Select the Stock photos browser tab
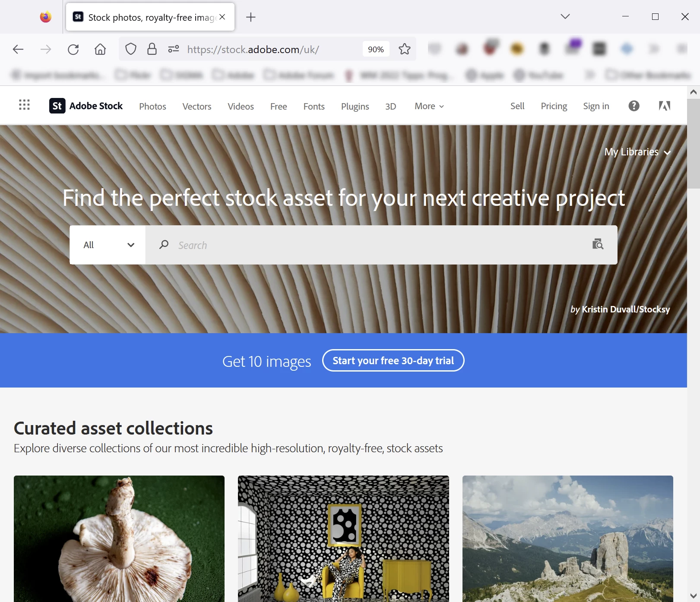Screen dimensions: 700x602 [150, 17]
